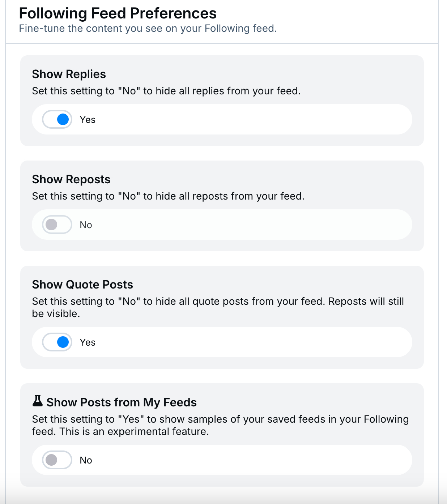This screenshot has height=504, width=447.
Task: Click the "Show Quote Posts" section heading
Action: (x=82, y=285)
